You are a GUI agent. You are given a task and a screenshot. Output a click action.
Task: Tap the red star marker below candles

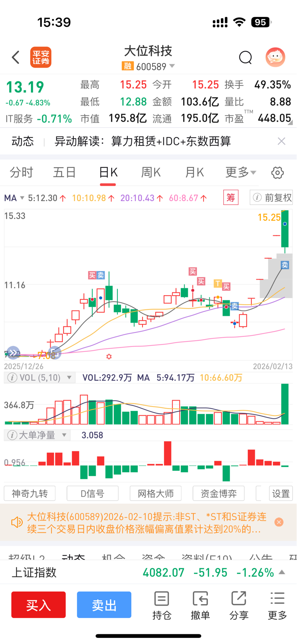(x=109, y=357)
